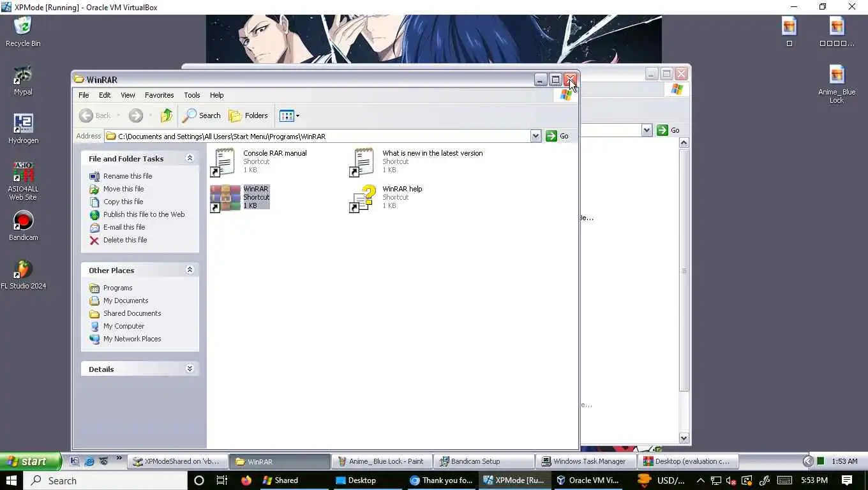This screenshot has width=868, height=490.
Task: Select the Mypal browser desktop icon
Action: (23, 80)
